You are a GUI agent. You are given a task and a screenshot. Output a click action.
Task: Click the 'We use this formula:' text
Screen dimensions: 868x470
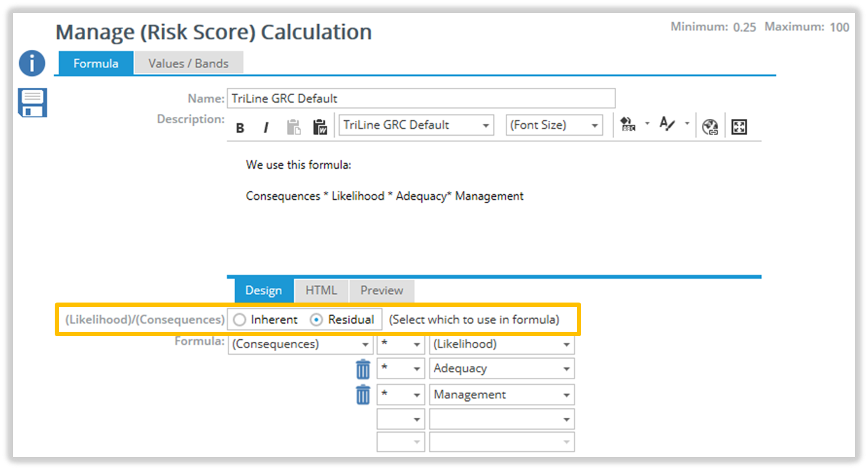click(x=299, y=165)
